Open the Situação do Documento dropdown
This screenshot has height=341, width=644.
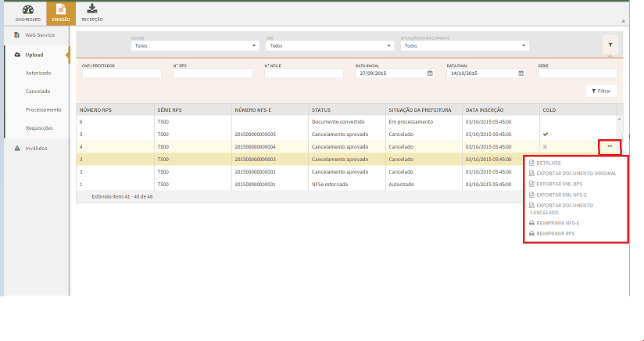pyautogui.click(x=465, y=46)
